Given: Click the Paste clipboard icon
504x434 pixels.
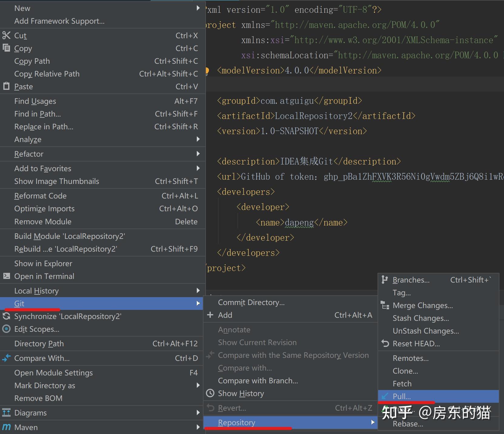Looking at the screenshot, I should [6, 86].
